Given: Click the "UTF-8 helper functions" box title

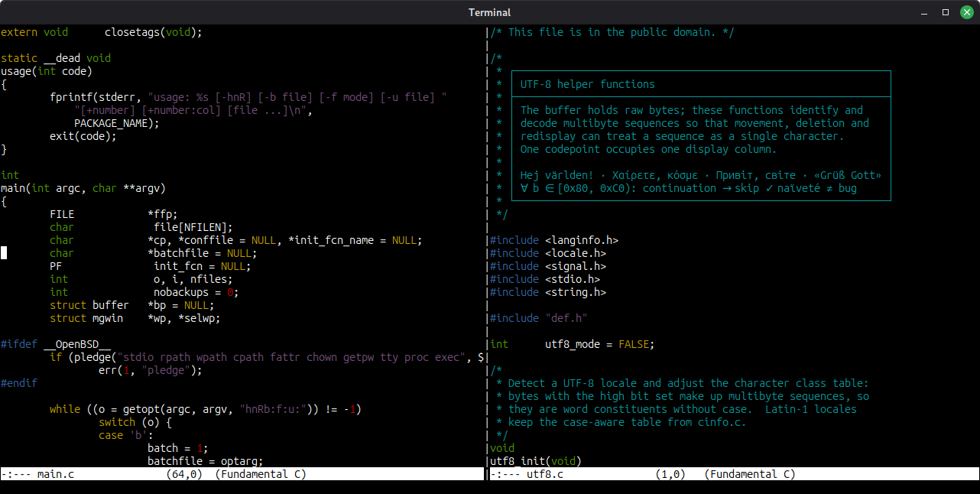Looking at the screenshot, I should (587, 84).
